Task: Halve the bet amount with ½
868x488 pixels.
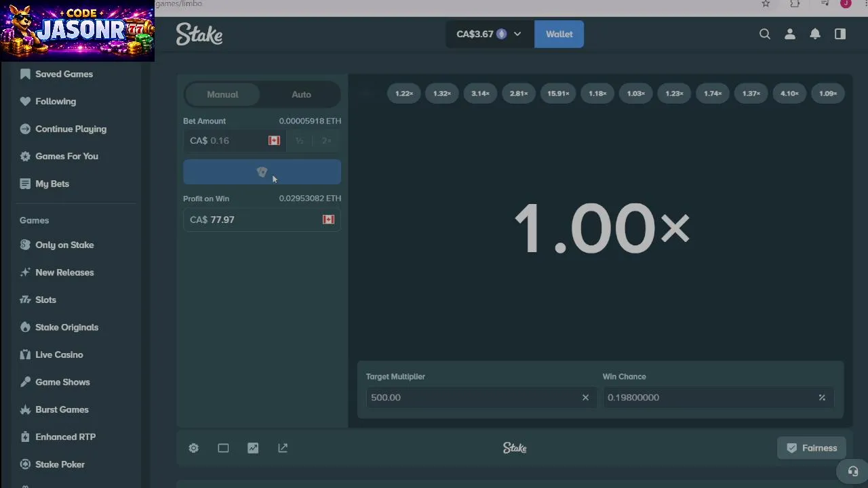Action: 299,140
